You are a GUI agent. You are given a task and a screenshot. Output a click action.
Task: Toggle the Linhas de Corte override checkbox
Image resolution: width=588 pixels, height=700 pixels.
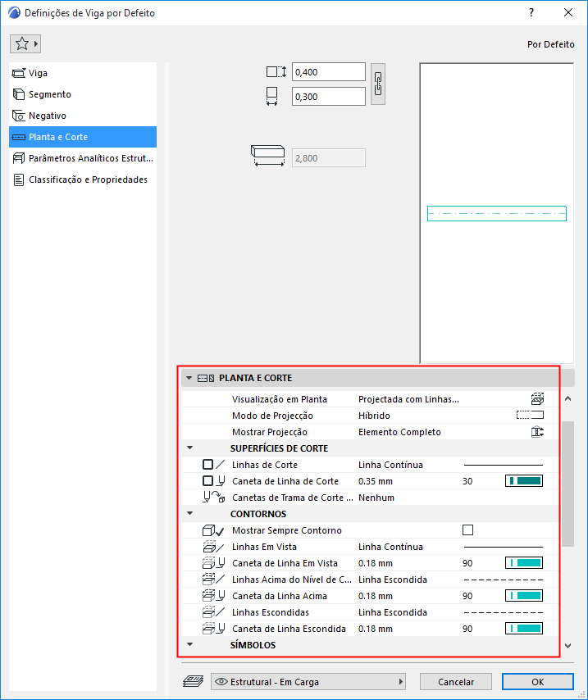coord(207,465)
